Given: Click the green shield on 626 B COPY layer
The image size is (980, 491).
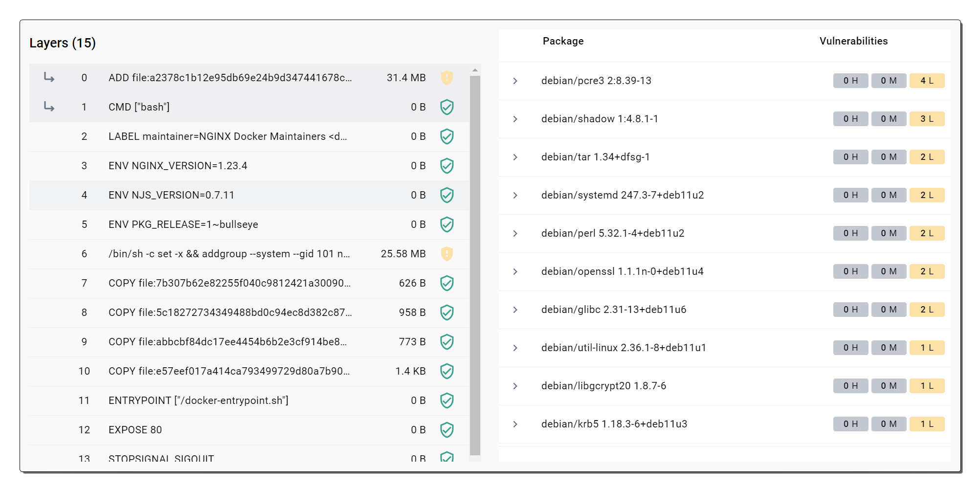Looking at the screenshot, I should pos(446,283).
